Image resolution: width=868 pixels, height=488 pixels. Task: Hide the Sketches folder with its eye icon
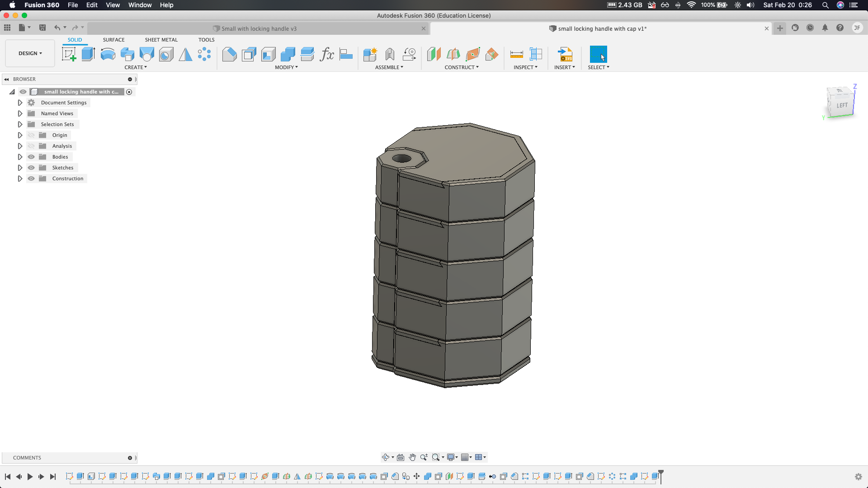[31, 168]
